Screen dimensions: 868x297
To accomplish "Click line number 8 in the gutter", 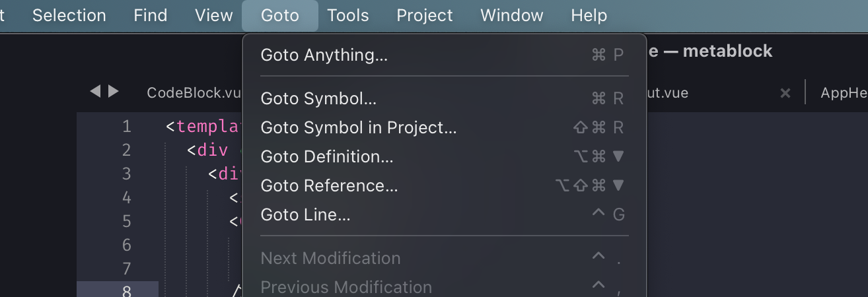I will tap(126, 291).
